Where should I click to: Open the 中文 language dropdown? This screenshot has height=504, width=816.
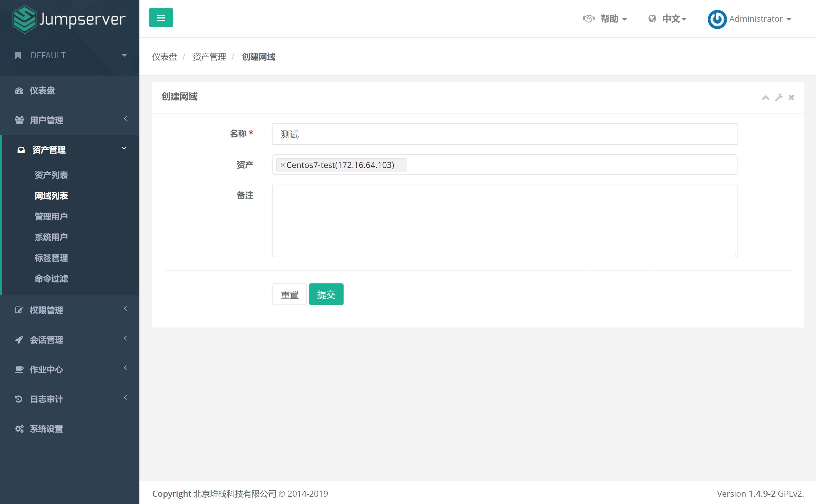[x=674, y=19]
